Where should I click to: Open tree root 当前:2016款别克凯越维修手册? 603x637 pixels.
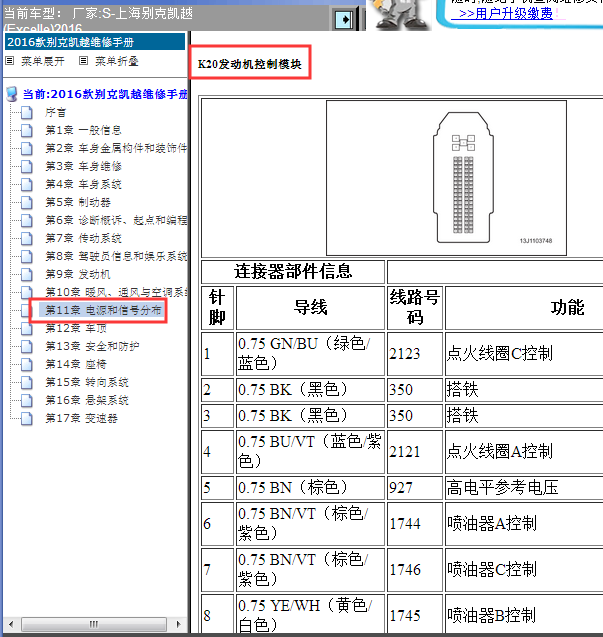pyautogui.click(x=105, y=94)
